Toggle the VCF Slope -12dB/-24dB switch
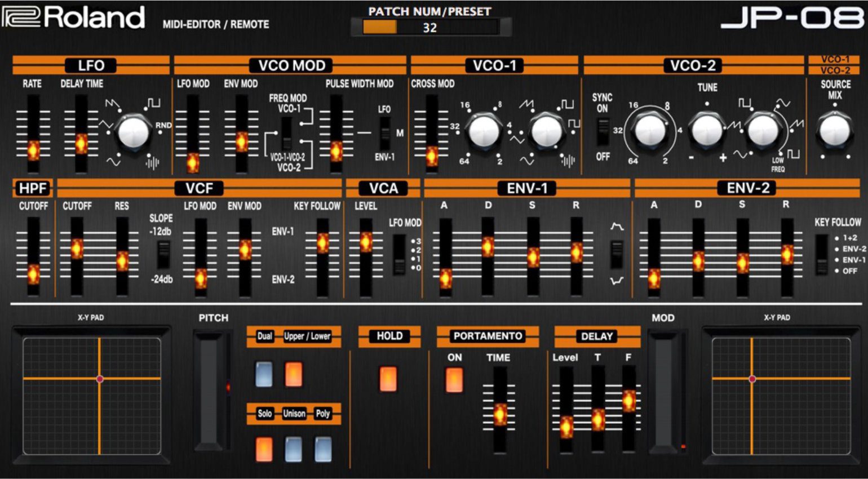This screenshot has height=479, width=868. 163,255
